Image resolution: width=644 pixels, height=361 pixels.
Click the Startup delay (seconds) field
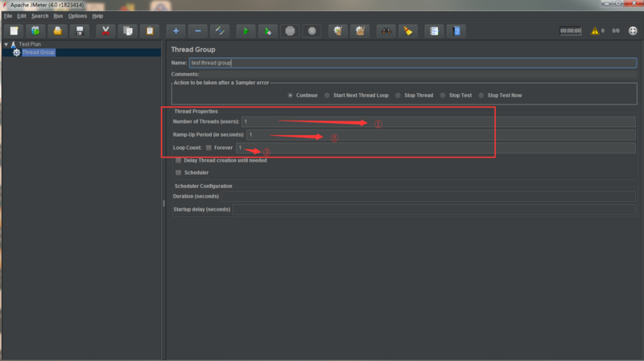coord(434,210)
